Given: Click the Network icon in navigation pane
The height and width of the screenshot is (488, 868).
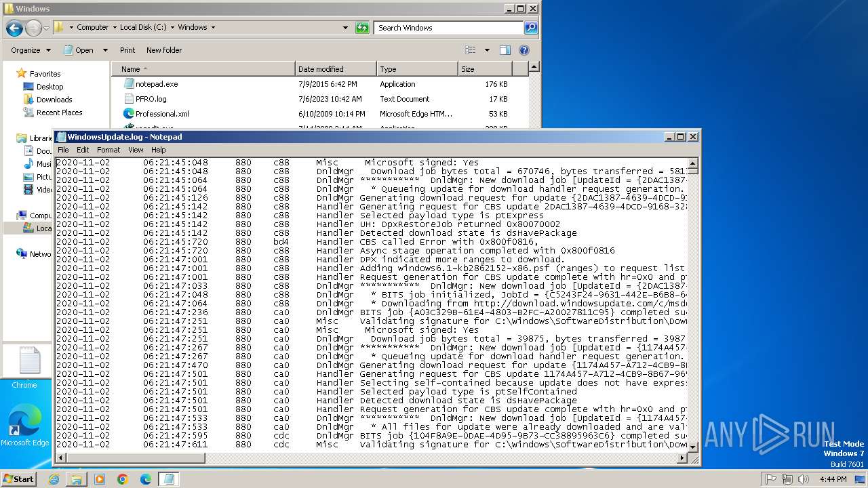Looking at the screenshot, I should point(22,253).
